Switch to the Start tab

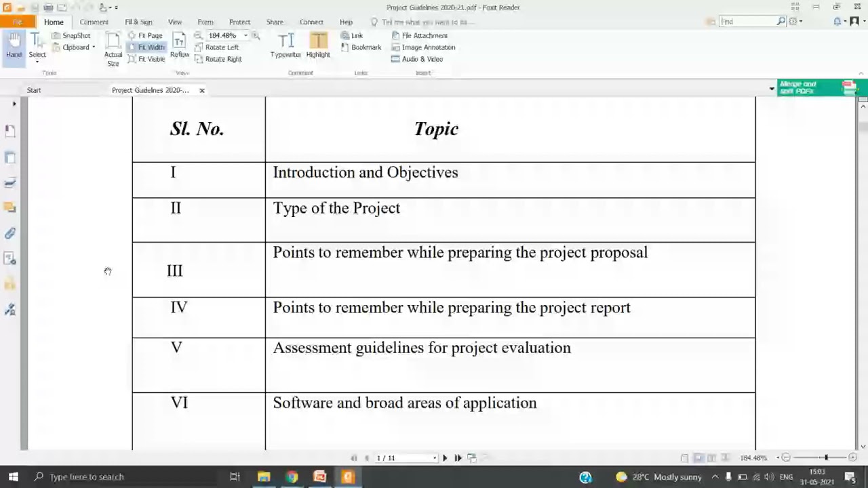pos(34,90)
